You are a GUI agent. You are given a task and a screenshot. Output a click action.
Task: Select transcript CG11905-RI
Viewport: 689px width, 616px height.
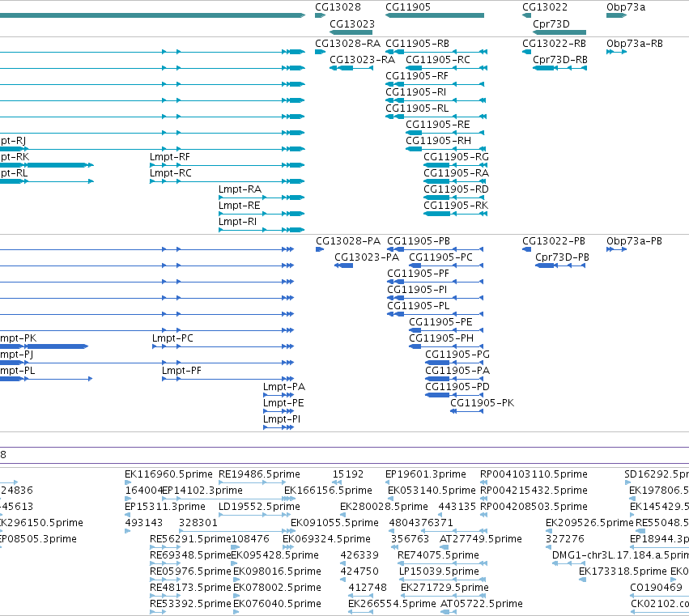415,92
